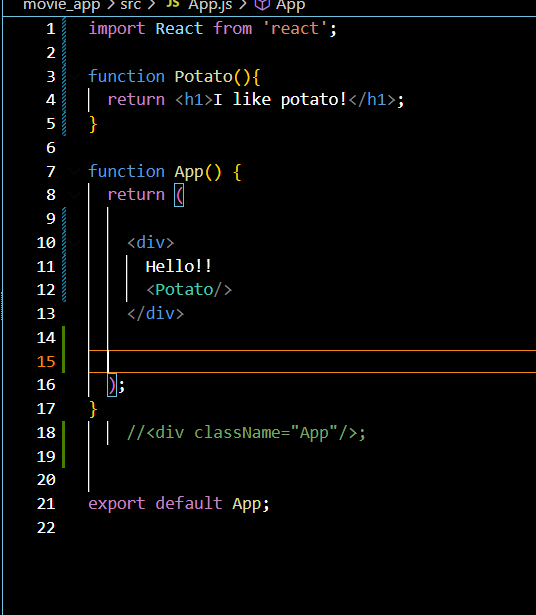Viewport: 536px width, 615px height.
Task: Click the Potato function name on line 3
Action: pos(203,76)
